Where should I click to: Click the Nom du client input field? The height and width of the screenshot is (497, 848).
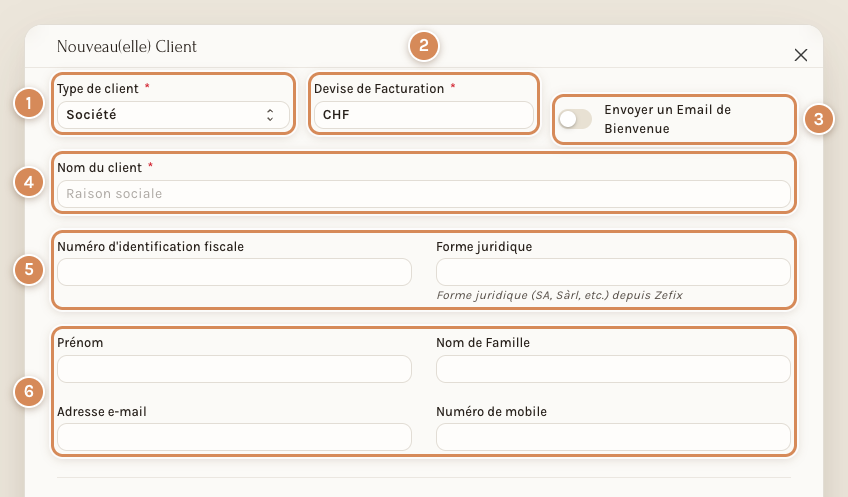point(423,194)
